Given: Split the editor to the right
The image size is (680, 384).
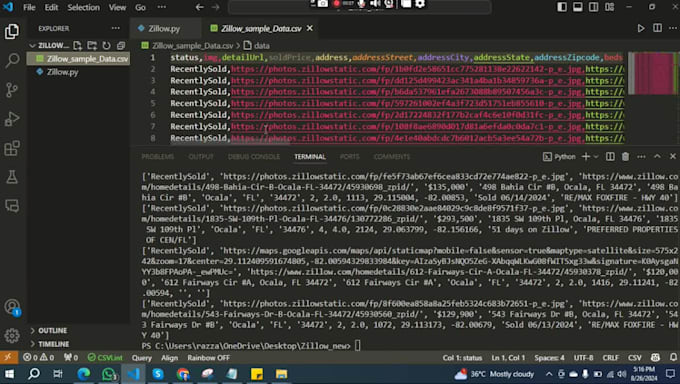Looking at the screenshot, I should [657, 28].
